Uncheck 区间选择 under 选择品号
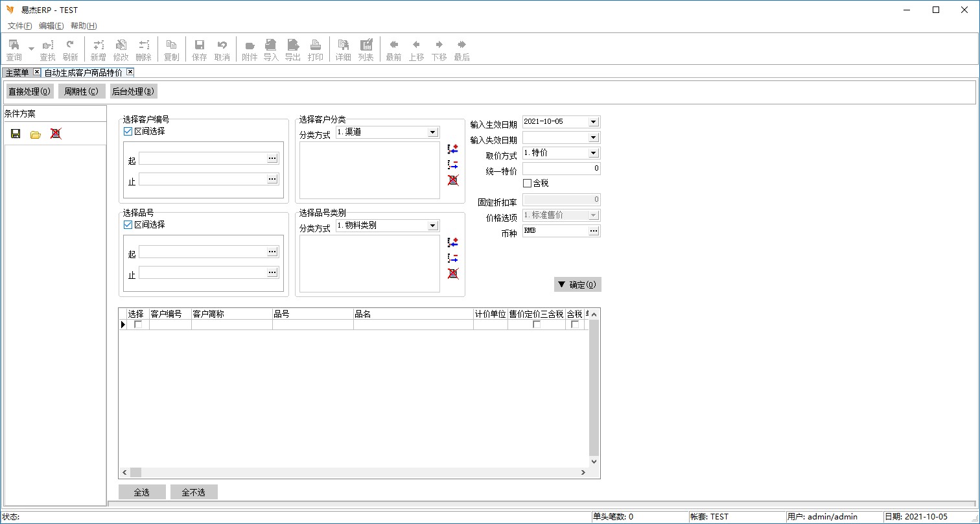 128,224
